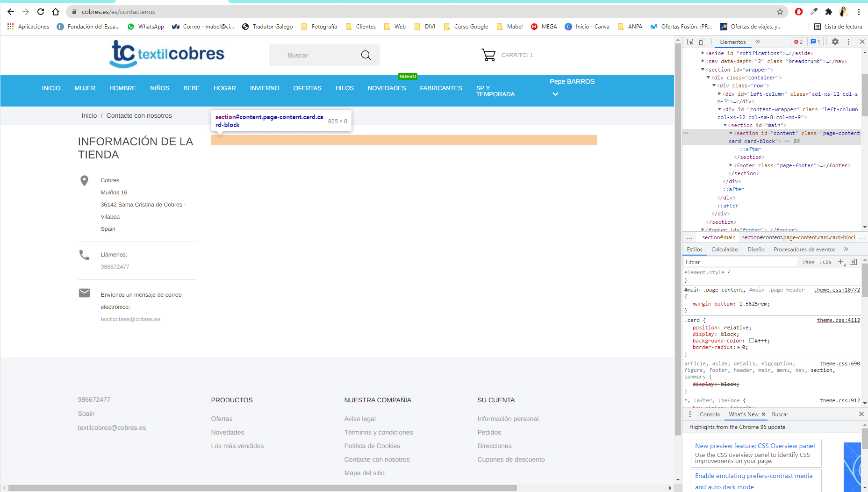Viewport: 868px width, 492px height.
Task: Open Chrome profile avatar
Action: 844,12
